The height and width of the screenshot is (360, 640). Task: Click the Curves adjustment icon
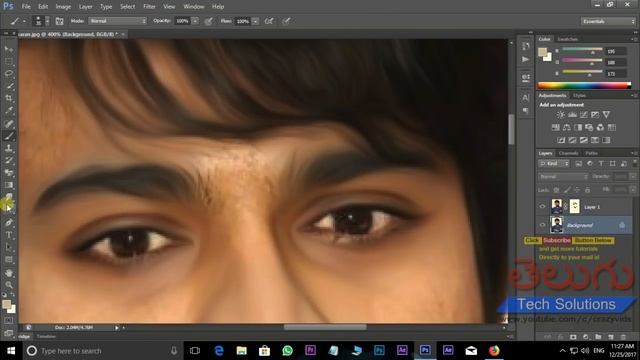(584, 115)
